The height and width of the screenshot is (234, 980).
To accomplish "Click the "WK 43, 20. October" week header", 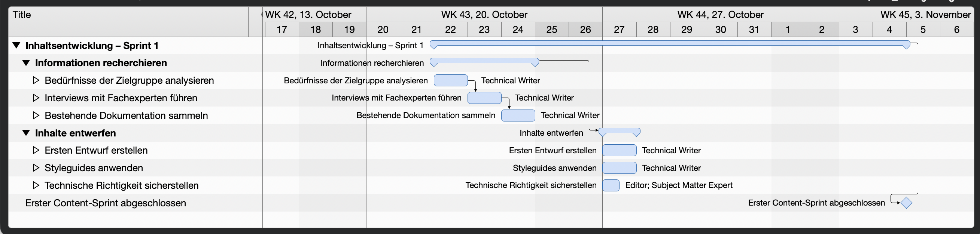I will tap(484, 15).
